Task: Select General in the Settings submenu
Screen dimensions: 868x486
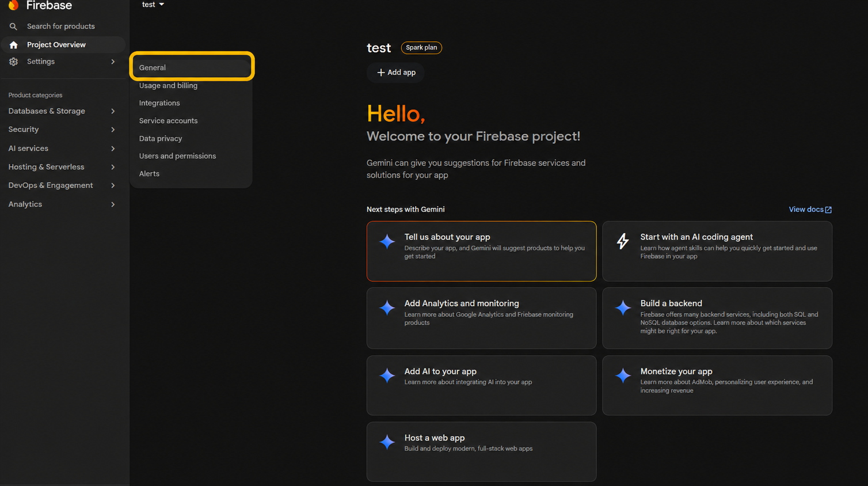Action: [192, 67]
